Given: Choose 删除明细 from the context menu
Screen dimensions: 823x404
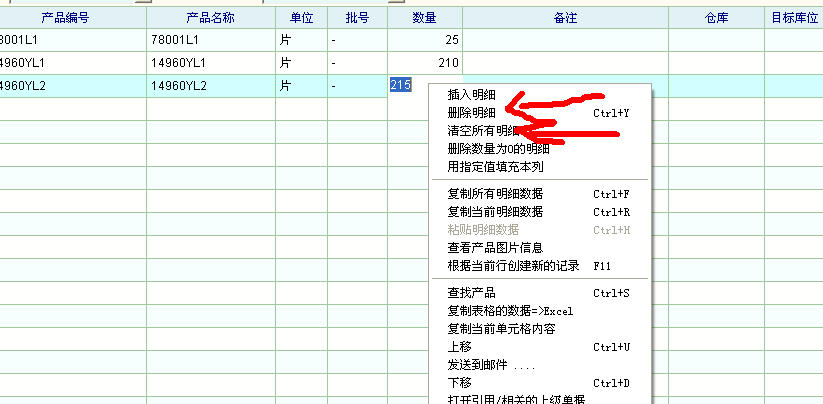Looking at the screenshot, I should click(x=471, y=113).
